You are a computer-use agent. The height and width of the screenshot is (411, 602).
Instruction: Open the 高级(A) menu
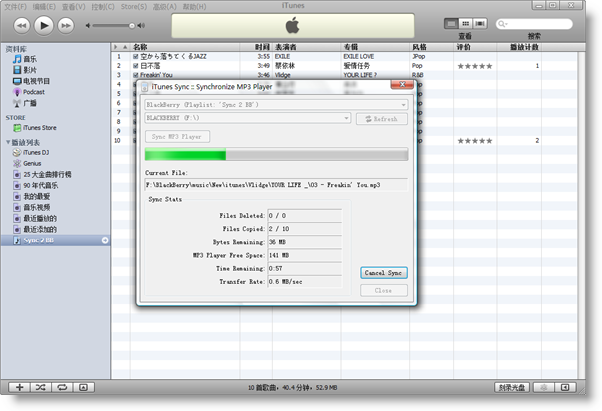pyautogui.click(x=164, y=7)
